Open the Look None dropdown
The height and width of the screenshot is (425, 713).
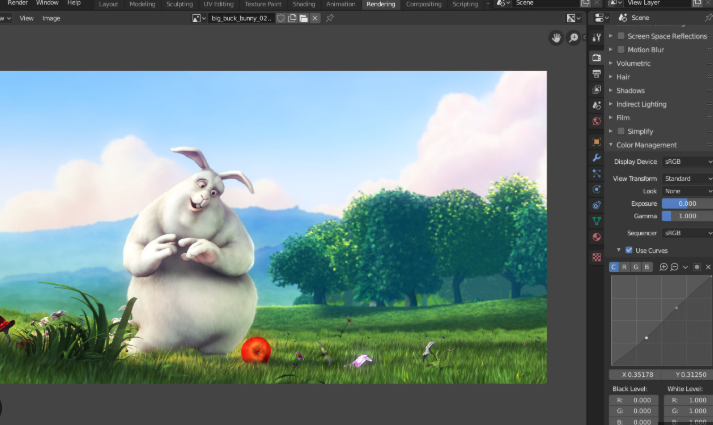[x=687, y=191]
